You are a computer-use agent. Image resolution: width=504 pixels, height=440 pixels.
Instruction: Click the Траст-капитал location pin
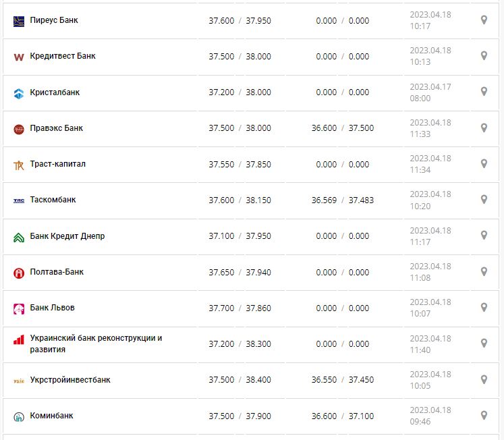(x=484, y=163)
